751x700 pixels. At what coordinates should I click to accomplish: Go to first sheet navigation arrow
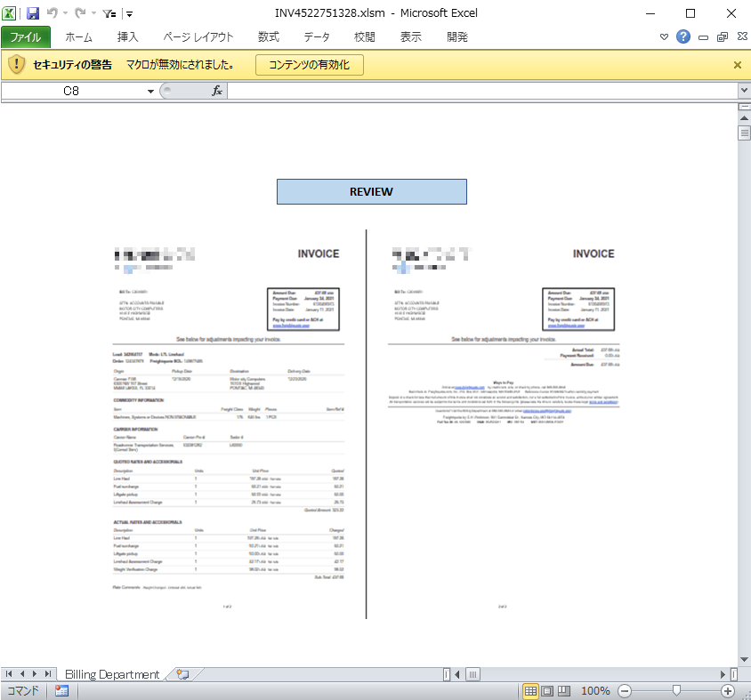pyautogui.click(x=9, y=673)
